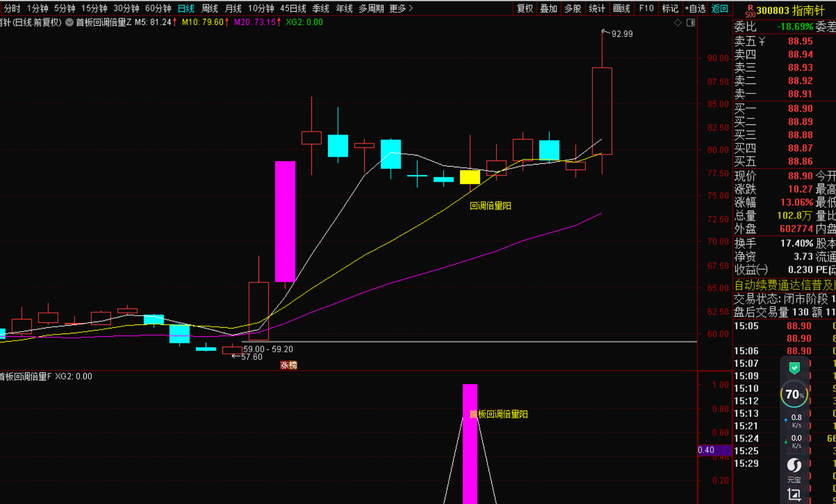Expand the 更多 period options
836x504 pixels.
[401, 8]
